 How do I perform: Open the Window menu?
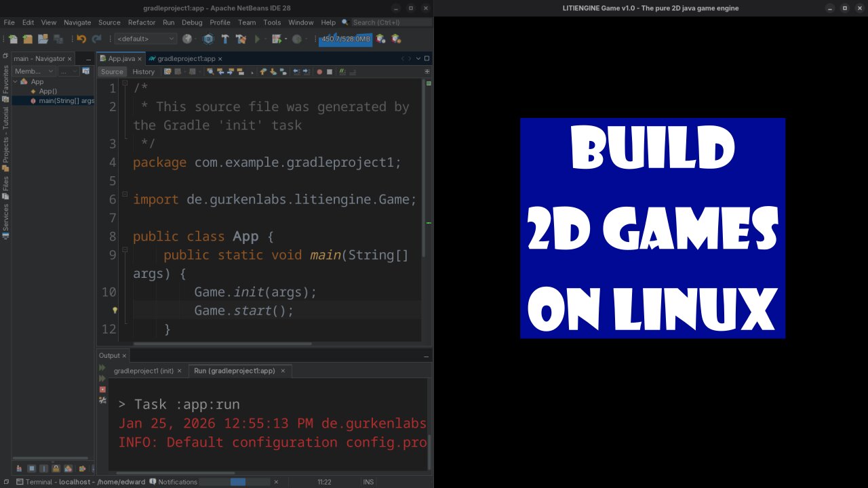pos(301,22)
